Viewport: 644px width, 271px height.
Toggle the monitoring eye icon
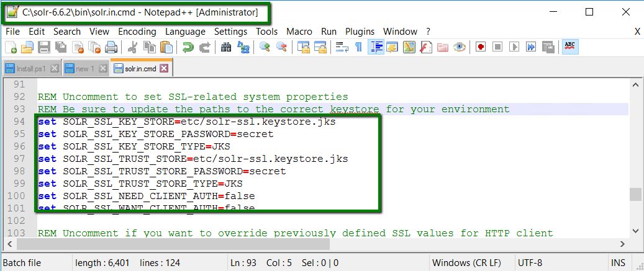460,47
